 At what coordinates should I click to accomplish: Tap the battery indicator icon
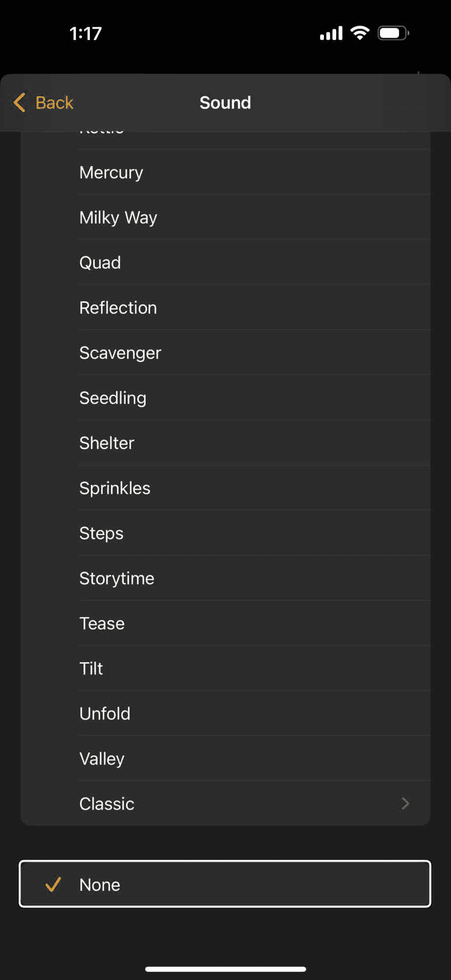point(393,33)
